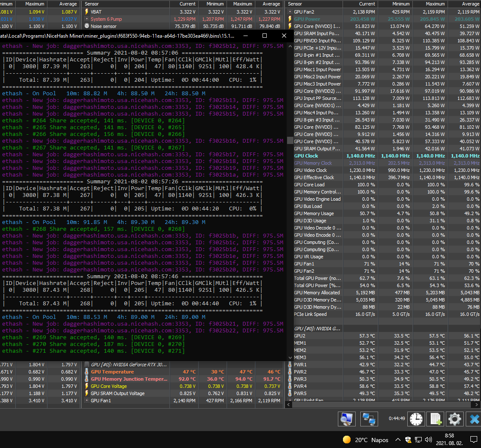Click Average column header above 3.322 V
The height and width of the screenshot is (448, 481).
click(x=269, y=4)
